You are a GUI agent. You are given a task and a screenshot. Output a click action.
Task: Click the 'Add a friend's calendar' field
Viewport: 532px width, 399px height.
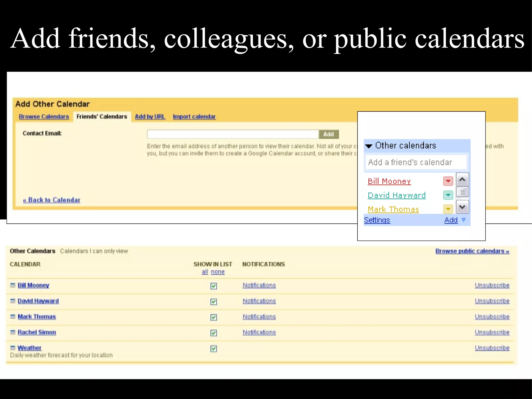point(416,162)
